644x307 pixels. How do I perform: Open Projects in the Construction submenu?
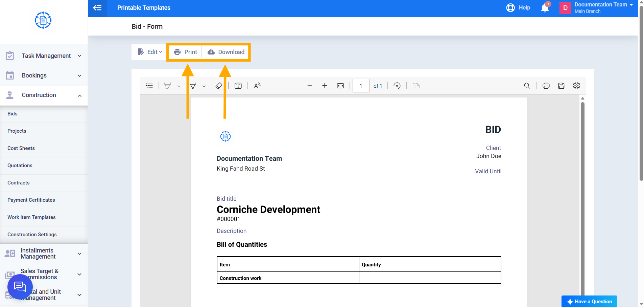pyautogui.click(x=44, y=131)
